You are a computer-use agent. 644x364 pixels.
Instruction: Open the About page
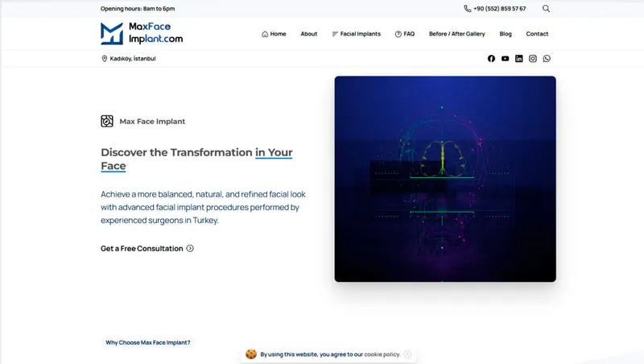click(309, 34)
